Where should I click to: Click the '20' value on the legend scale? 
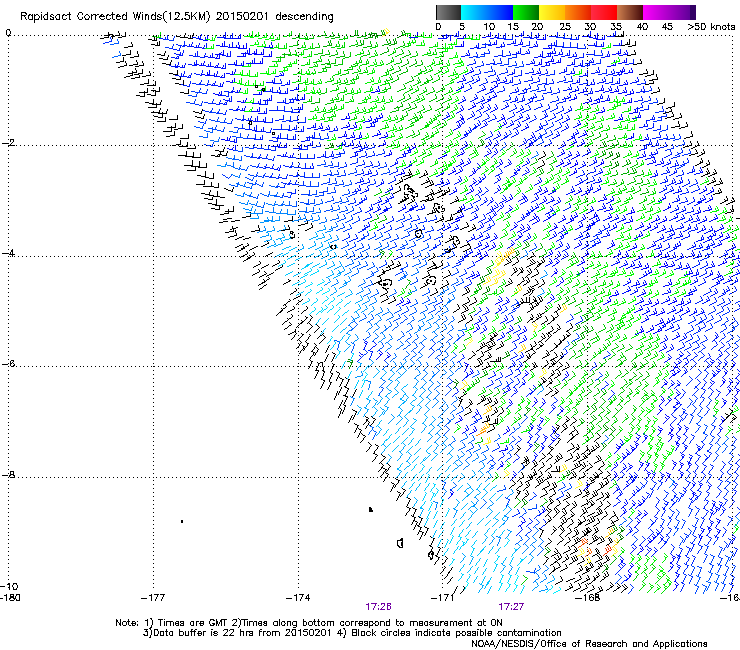tap(537, 27)
